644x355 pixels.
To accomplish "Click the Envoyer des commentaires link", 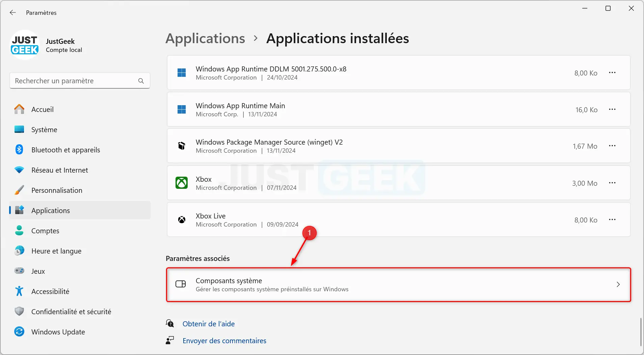I will (224, 341).
